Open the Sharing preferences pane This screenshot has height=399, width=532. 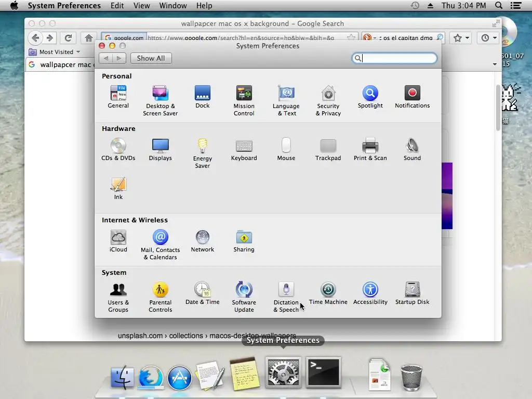click(x=244, y=241)
